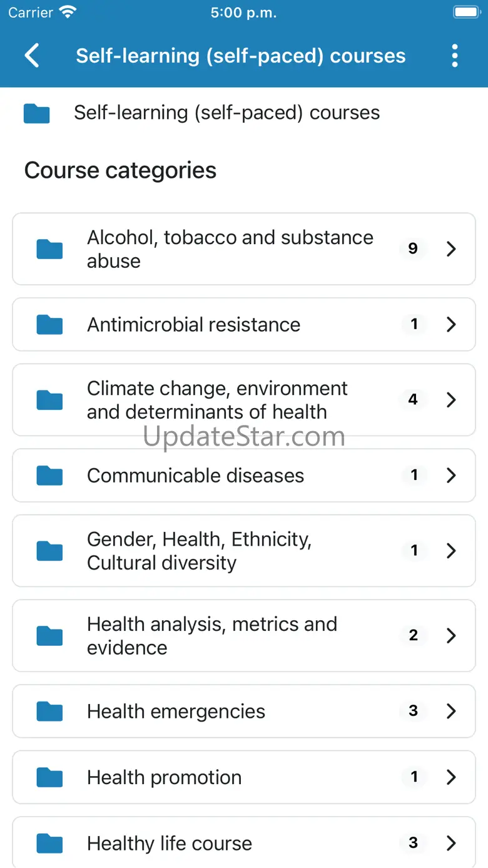Tap the folder icon beside Antimicrobial resistance
Image resolution: width=488 pixels, height=868 pixels.
[x=49, y=324]
